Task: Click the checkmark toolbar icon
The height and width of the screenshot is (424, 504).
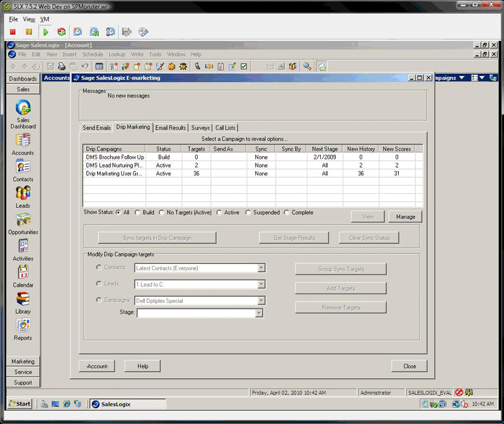Action: pos(244,67)
